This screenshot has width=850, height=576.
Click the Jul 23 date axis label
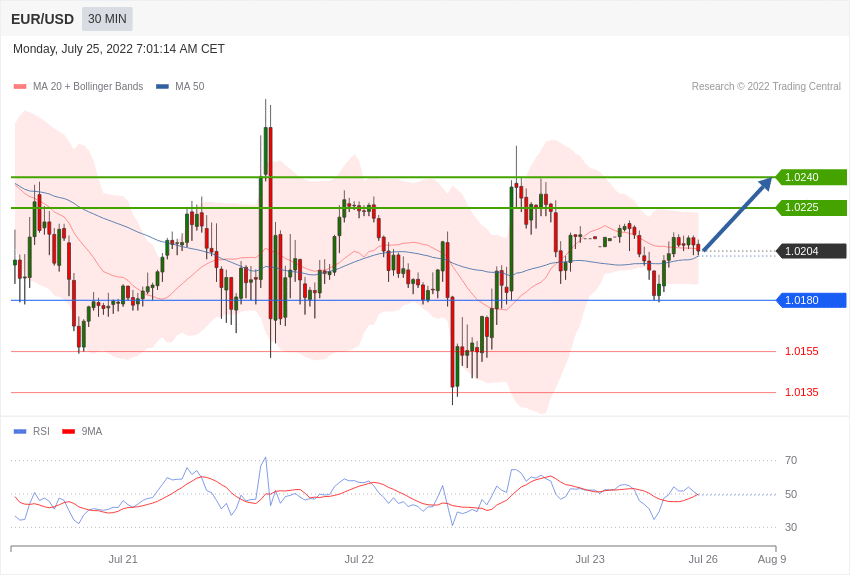[x=590, y=559]
